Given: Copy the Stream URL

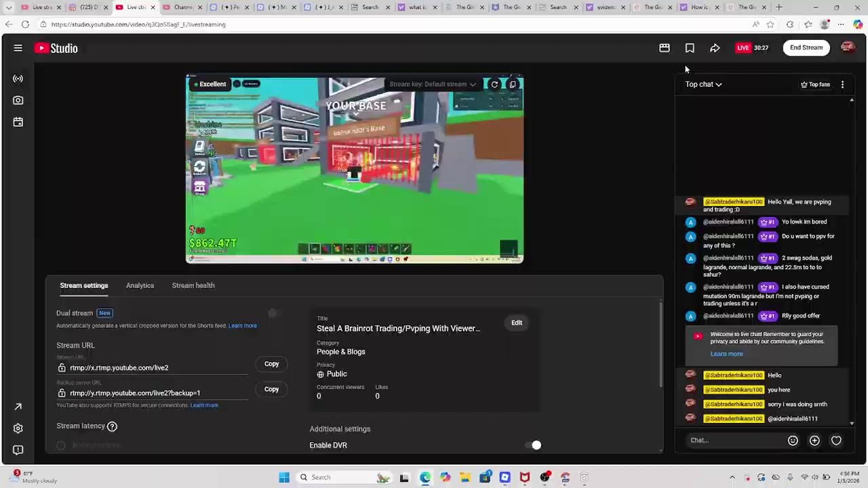Looking at the screenshot, I should click(x=271, y=364).
